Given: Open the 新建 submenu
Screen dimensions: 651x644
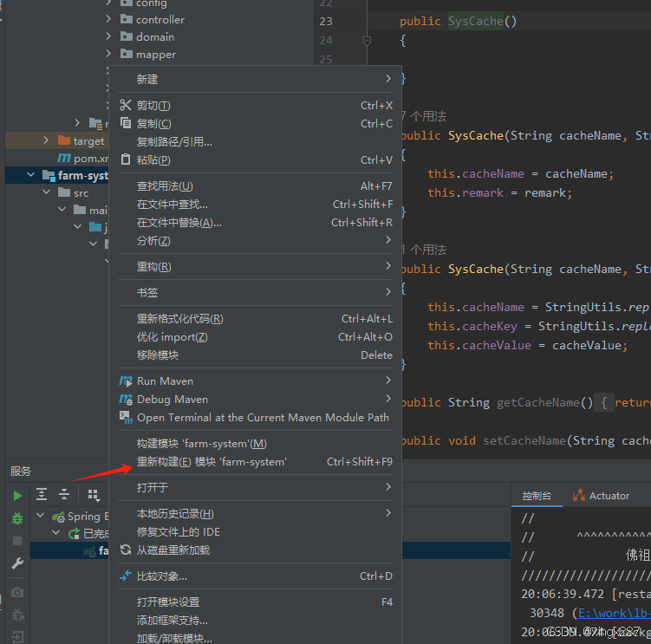Looking at the screenshot, I should (256, 79).
